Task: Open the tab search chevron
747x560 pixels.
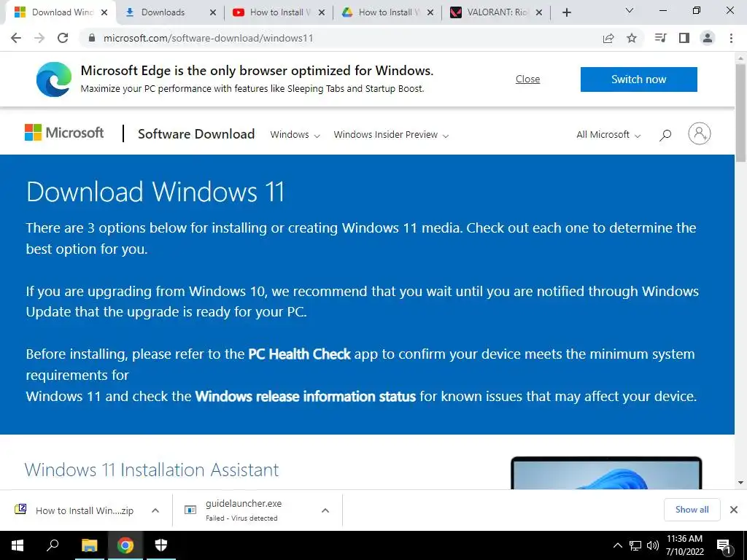Action: pyautogui.click(x=630, y=10)
